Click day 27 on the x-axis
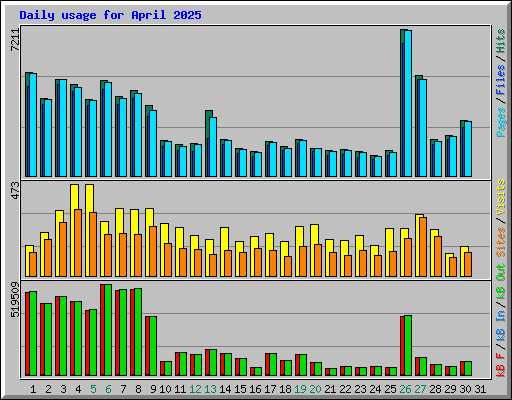512x400 pixels. coord(420,389)
